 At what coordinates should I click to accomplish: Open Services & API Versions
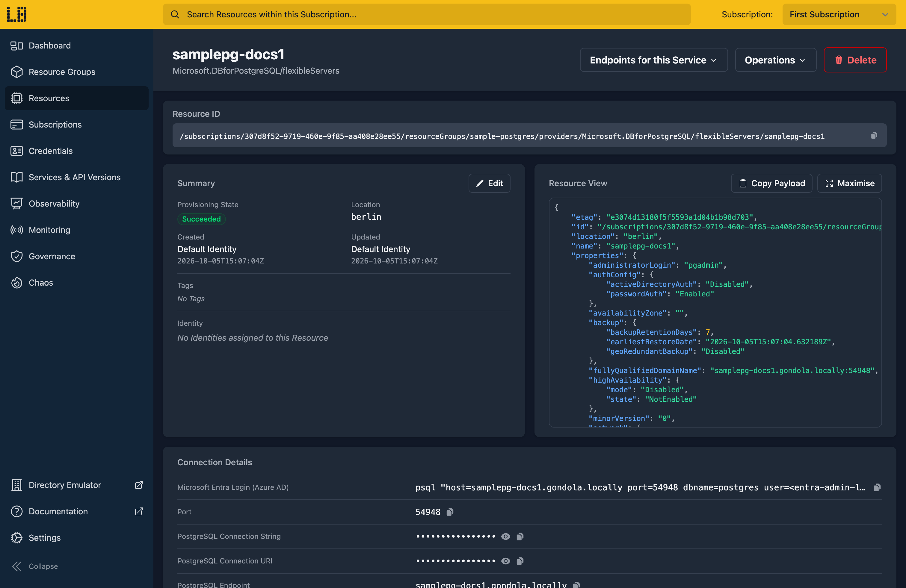76,177
